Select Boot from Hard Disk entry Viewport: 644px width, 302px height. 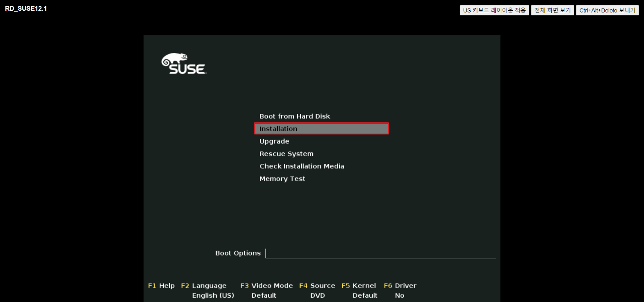(x=294, y=116)
